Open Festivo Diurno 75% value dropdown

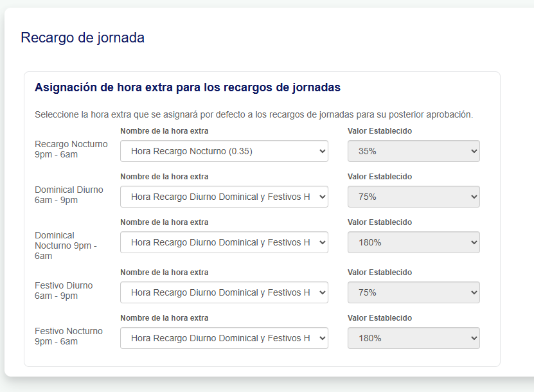pyautogui.click(x=413, y=292)
